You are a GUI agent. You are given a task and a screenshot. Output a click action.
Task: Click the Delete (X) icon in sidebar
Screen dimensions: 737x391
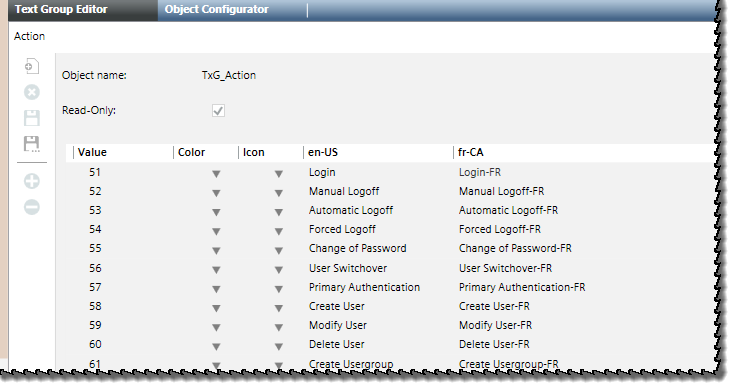pos(31,92)
